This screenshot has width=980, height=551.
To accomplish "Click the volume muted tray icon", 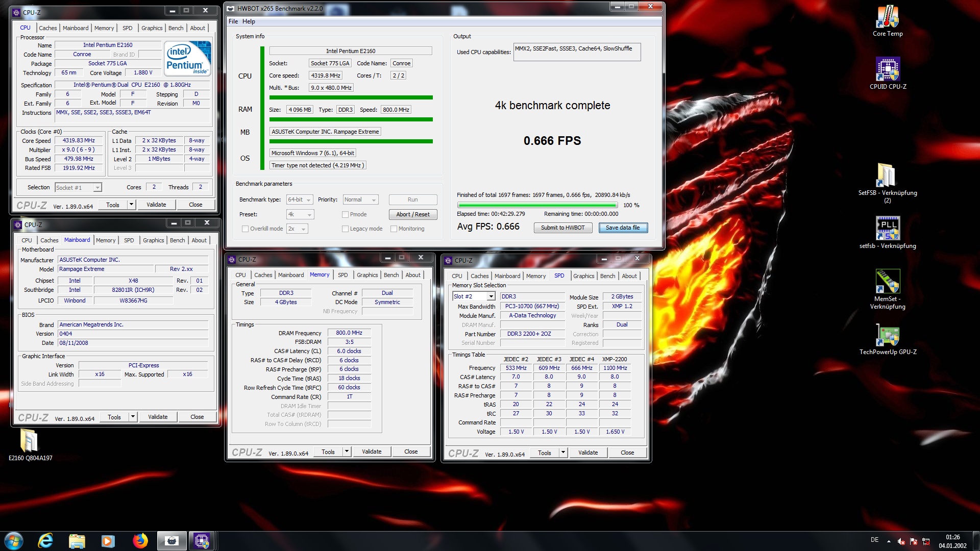I will pyautogui.click(x=901, y=541).
